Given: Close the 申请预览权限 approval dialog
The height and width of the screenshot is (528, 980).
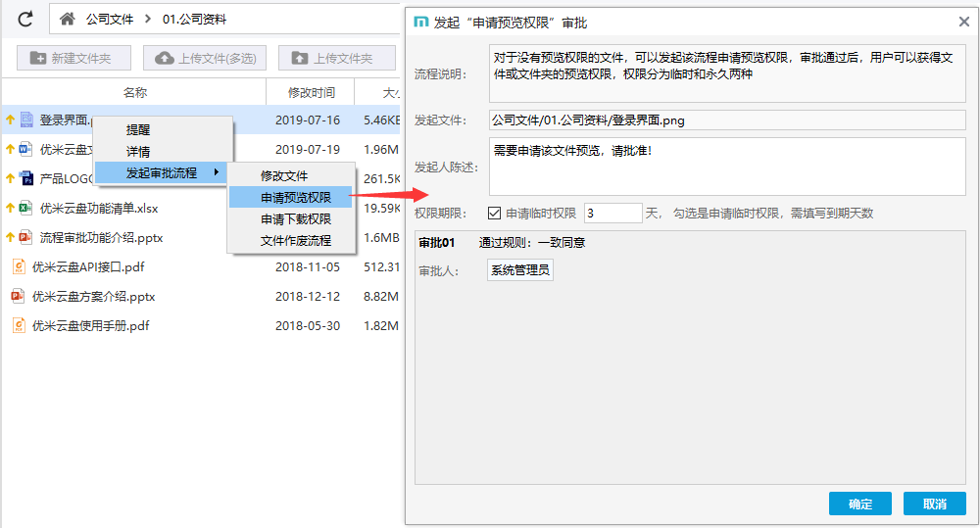Looking at the screenshot, I should pos(963,22).
